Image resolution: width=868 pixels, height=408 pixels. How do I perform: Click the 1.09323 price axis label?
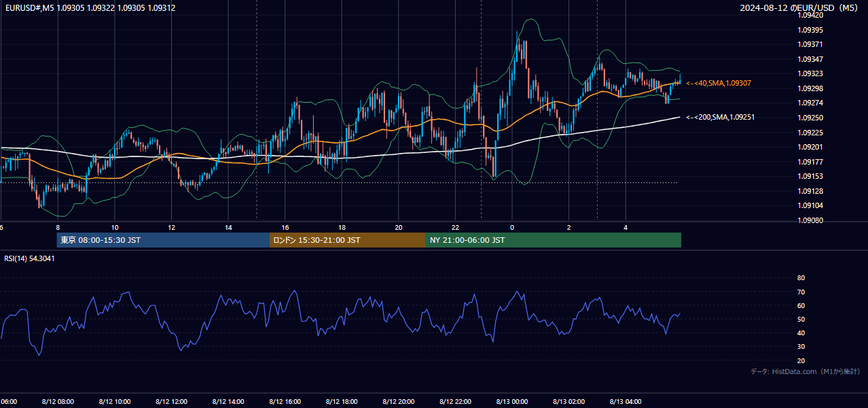(x=810, y=73)
